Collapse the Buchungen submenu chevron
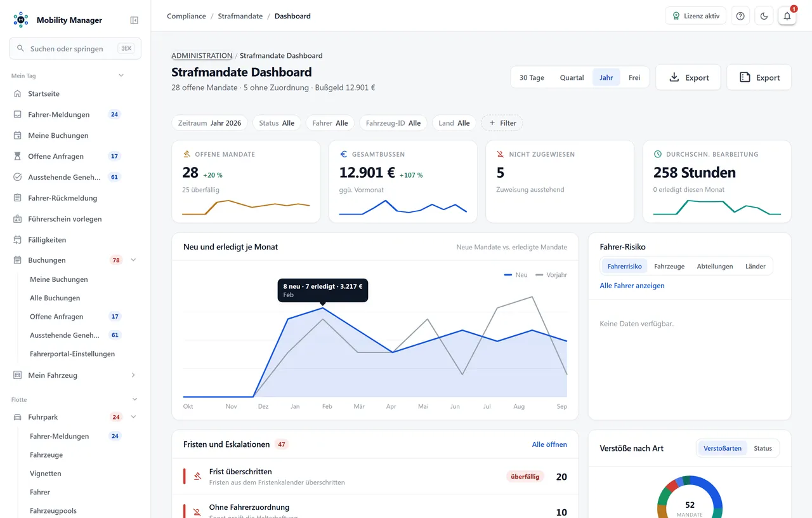Viewport: 812px width, 518px height. click(133, 260)
